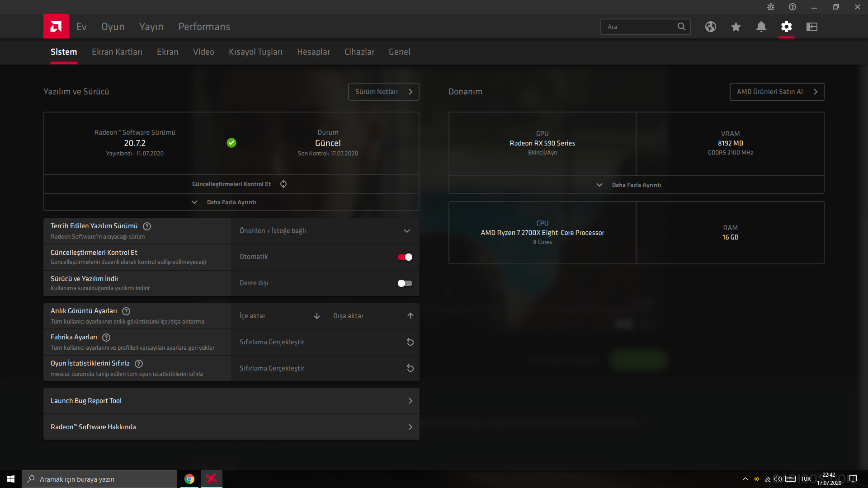
Task: Select Ekran settings tab
Action: [x=168, y=52]
